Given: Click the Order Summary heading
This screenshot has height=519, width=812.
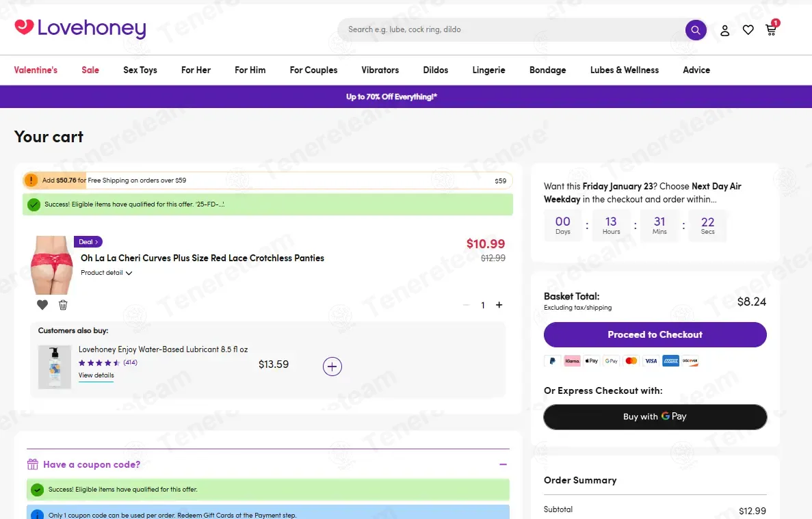Looking at the screenshot, I should click(580, 480).
